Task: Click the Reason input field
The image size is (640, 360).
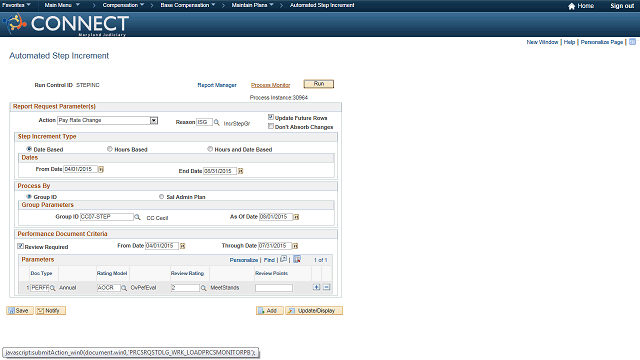Action: 204,122
